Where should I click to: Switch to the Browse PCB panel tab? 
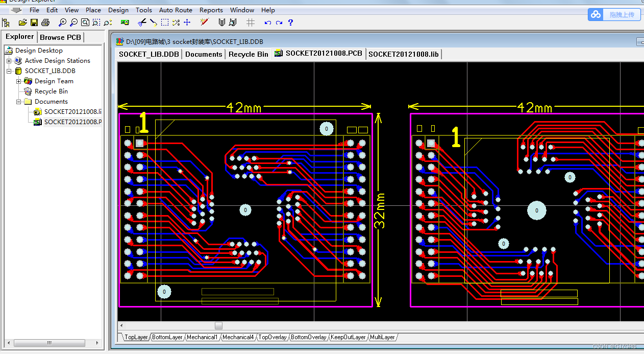[x=60, y=36]
